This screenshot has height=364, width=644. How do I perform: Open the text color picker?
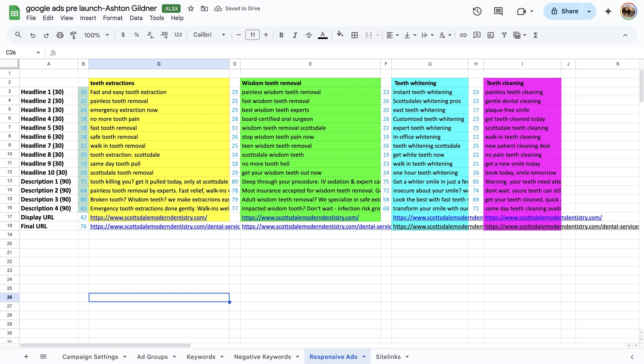click(323, 35)
